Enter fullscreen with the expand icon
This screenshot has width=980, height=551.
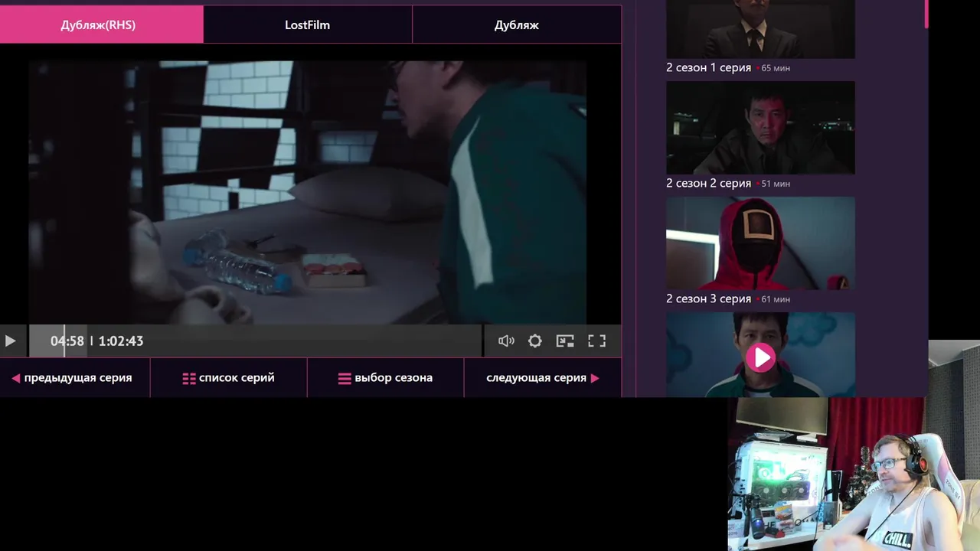(x=596, y=341)
